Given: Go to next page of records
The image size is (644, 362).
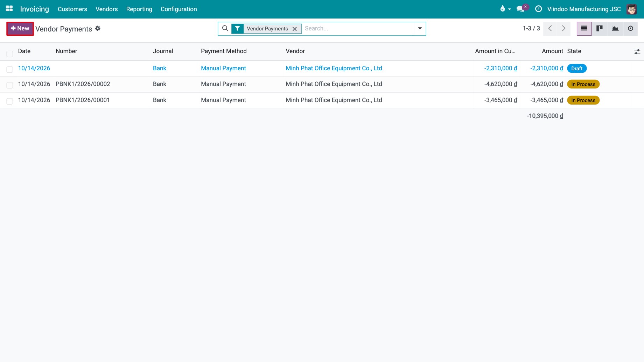Looking at the screenshot, I should click(563, 29).
